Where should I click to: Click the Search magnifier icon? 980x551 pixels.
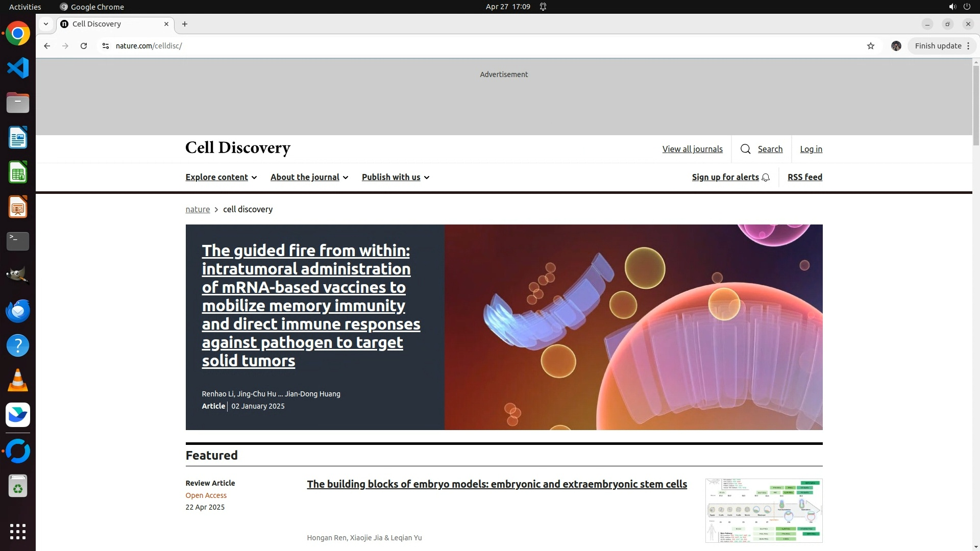point(745,149)
